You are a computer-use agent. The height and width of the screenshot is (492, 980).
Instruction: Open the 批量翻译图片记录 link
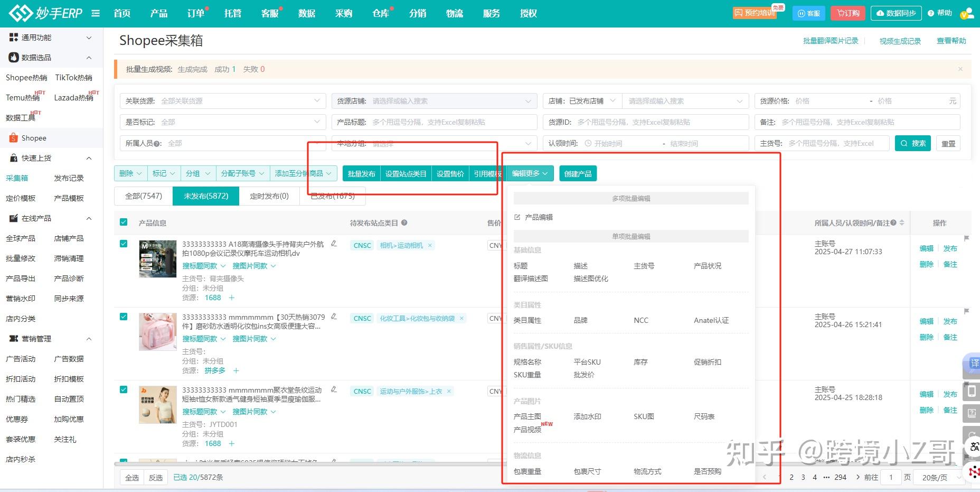pos(831,40)
